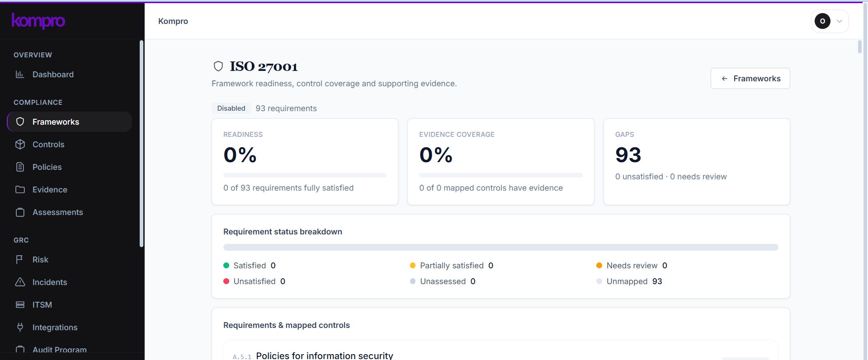Image resolution: width=868 pixels, height=360 pixels.
Task: Click Requirements & mapped controls heading
Action: click(x=287, y=325)
